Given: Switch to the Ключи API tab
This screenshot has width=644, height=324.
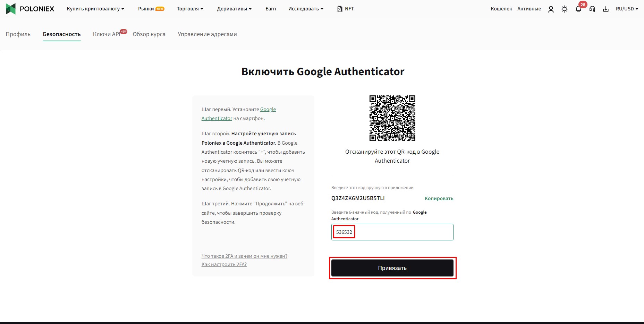Looking at the screenshot, I should 107,34.
